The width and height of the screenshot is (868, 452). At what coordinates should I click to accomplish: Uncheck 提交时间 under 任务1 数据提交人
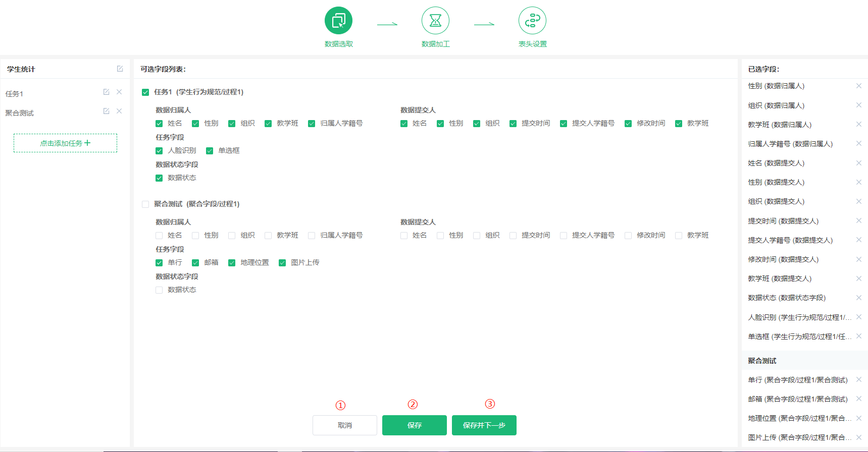tap(513, 124)
